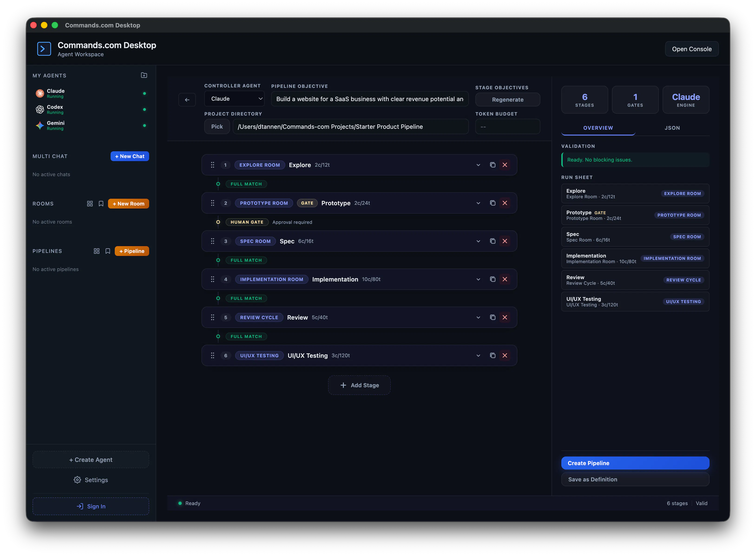Duplicate the Implementation stage

click(x=493, y=279)
